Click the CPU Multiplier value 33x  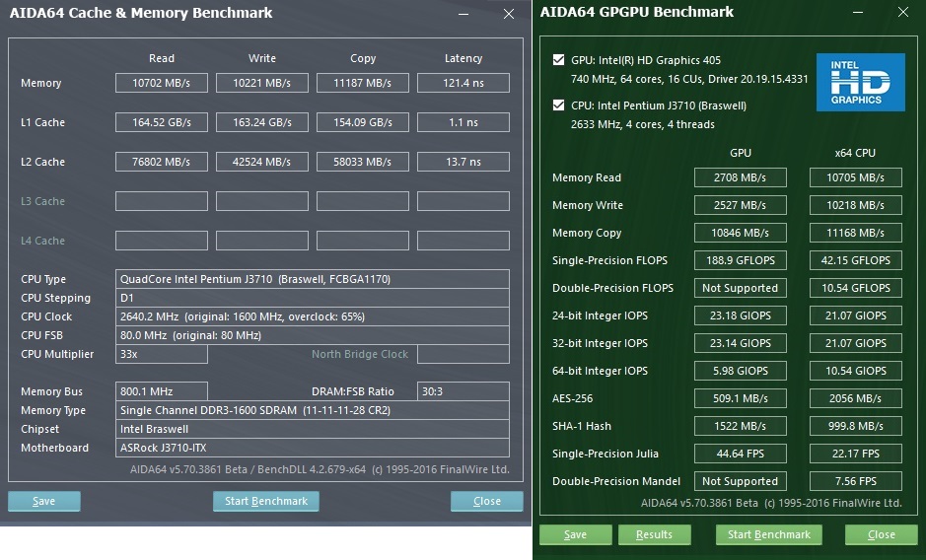point(161,354)
